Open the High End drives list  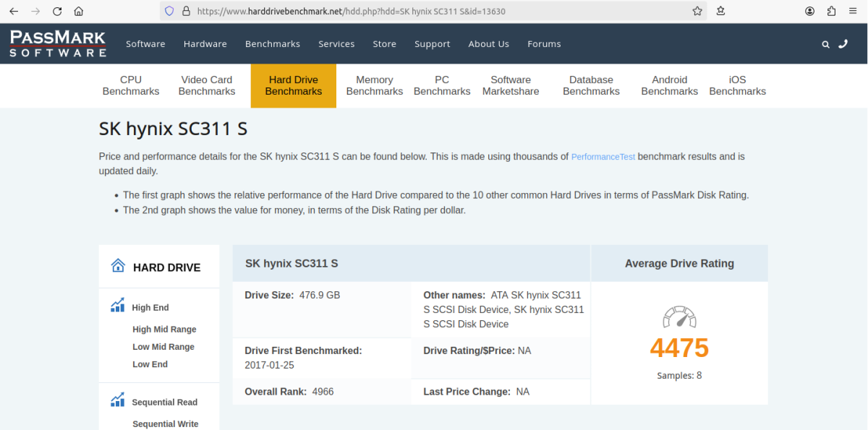[x=150, y=308]
